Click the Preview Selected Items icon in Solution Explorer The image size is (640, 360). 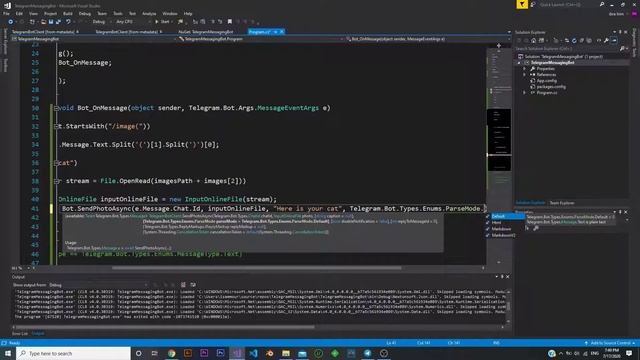click(614, 40)
